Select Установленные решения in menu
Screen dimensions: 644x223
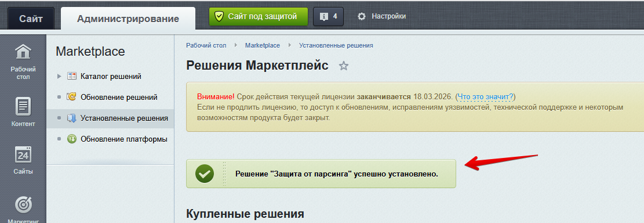[124, 118]
